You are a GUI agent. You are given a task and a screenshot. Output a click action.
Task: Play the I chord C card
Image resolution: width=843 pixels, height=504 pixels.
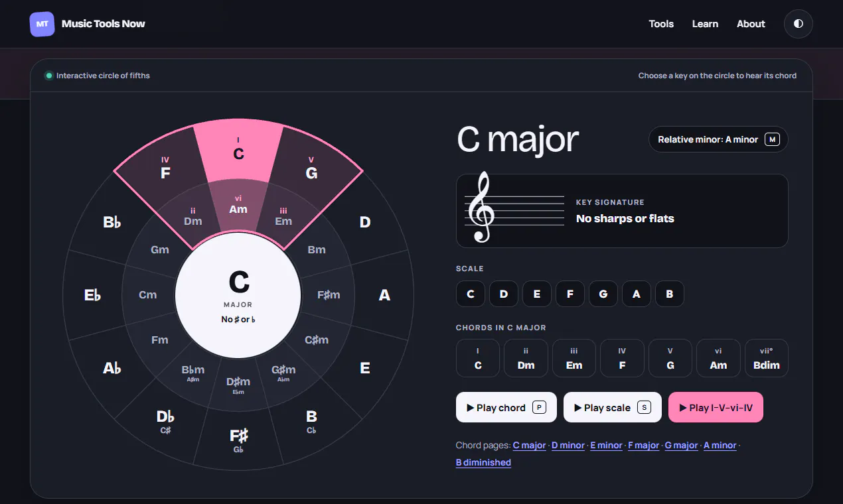tap(478, 358)
